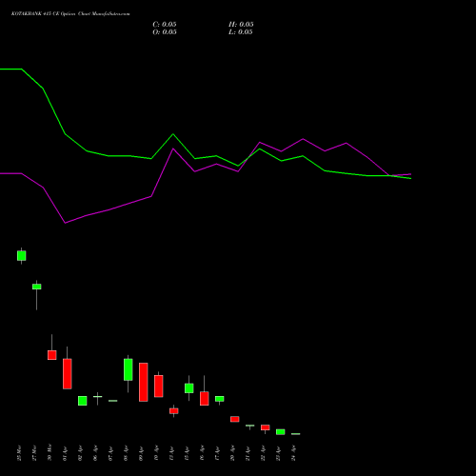Click the high value H: 0.05
Viewport: 476px width, 476px height.
[x=241, y=25]
